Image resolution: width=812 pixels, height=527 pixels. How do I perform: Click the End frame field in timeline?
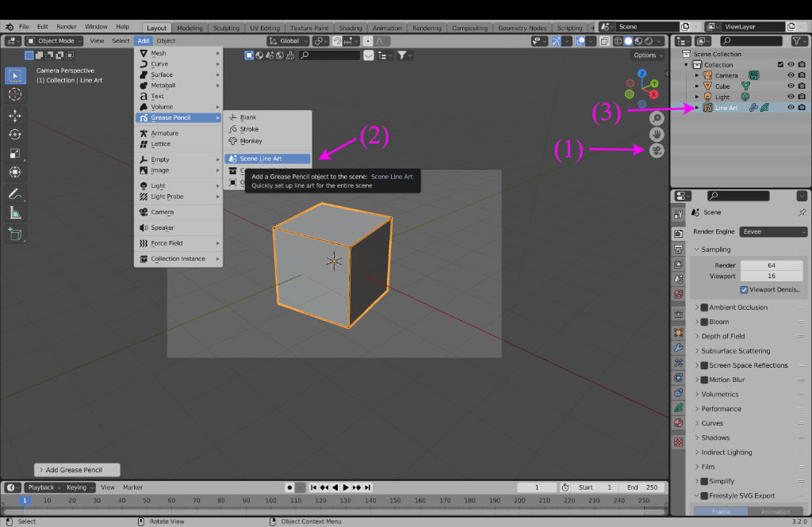pos(642,487)
